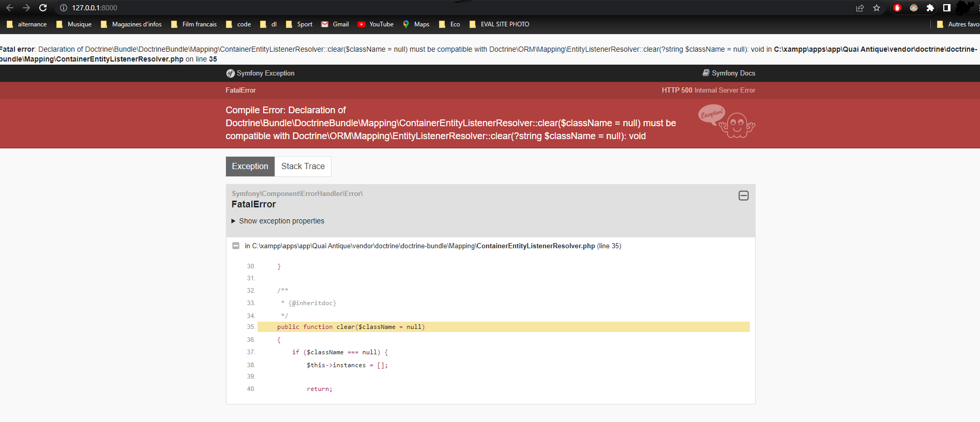Open the Maps bookmark
Screen dimensions: 980x422
[416, 24]
